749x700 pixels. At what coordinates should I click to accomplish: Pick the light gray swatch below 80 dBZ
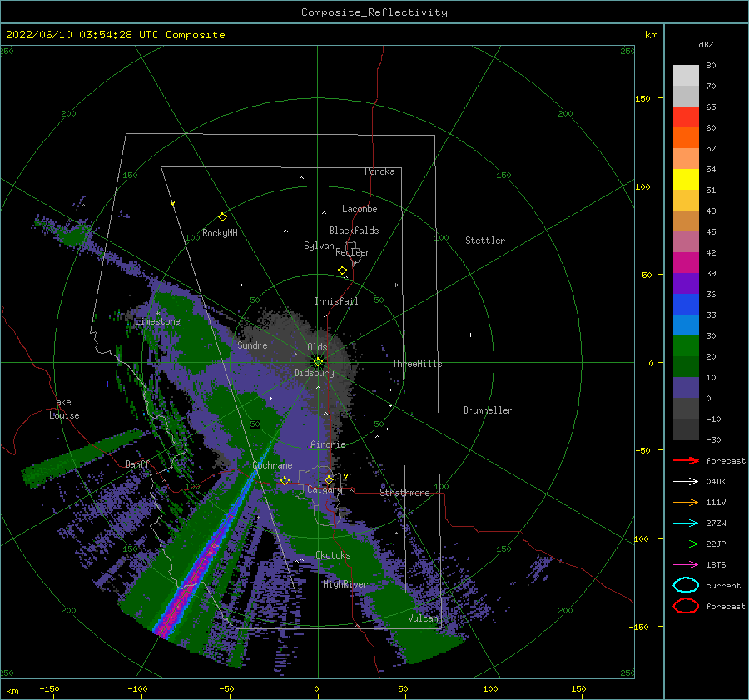(686, 75)
